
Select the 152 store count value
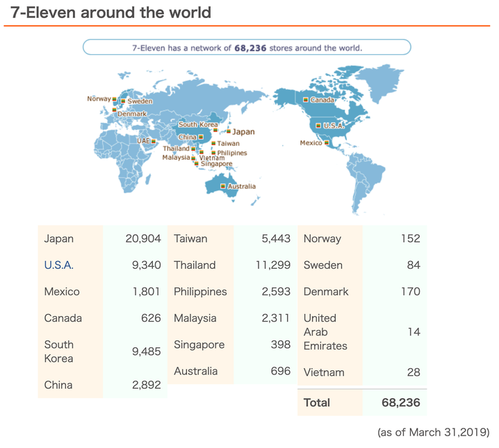tap(411, 238)
